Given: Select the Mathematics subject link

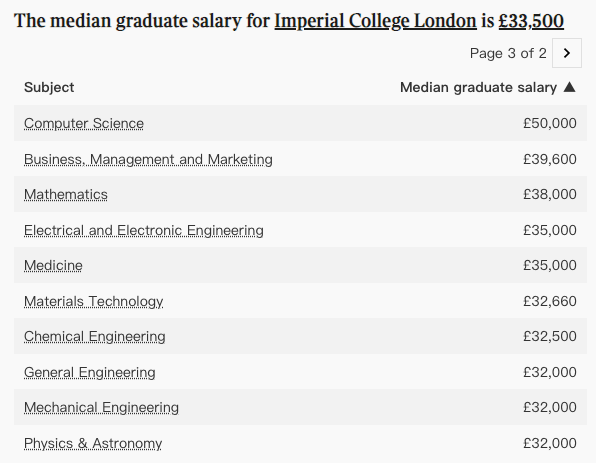Looking at the screenshot, I should (66, 194).
